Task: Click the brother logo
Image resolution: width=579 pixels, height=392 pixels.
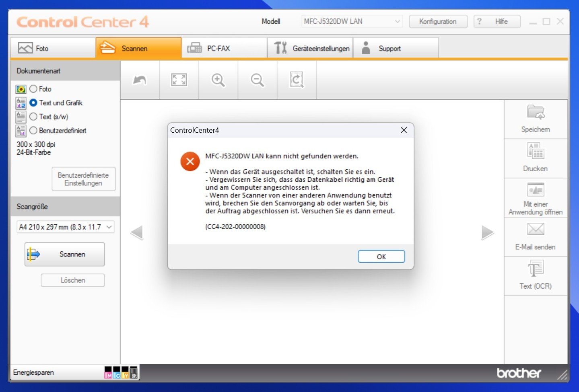Action: (x=519, y=373)
